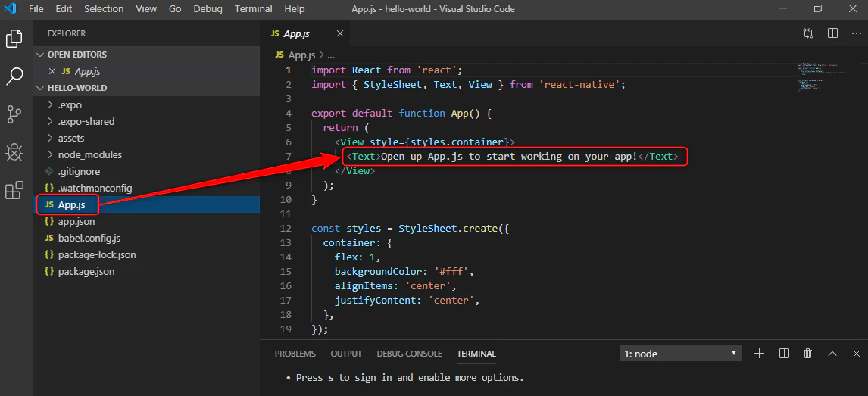Select App.js under Open Editors
The width and height of the screenshot is (868, 396).
(x=146, y=71)
